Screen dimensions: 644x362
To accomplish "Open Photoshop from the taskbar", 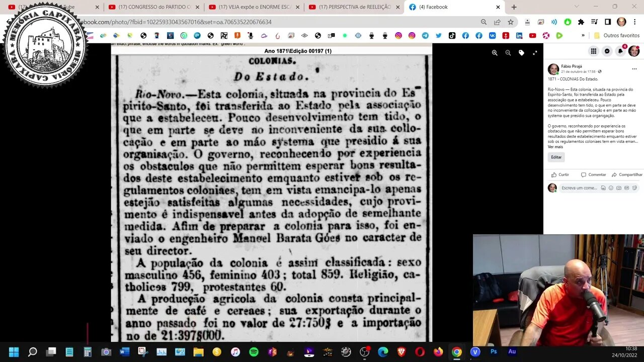I will coord(494,352).
